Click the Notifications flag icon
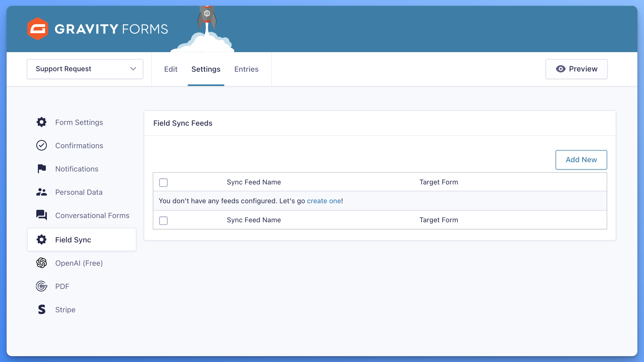Image resolution: width=644 pixels, height=362 pixels. [42, 169]
